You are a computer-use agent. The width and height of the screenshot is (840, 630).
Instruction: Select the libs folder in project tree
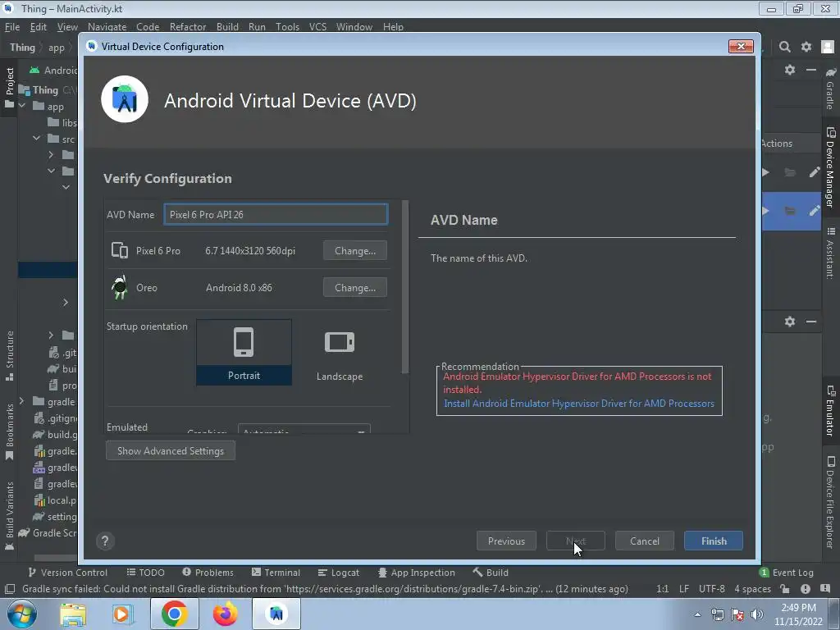pyautogui.click(x=62, y=123)
